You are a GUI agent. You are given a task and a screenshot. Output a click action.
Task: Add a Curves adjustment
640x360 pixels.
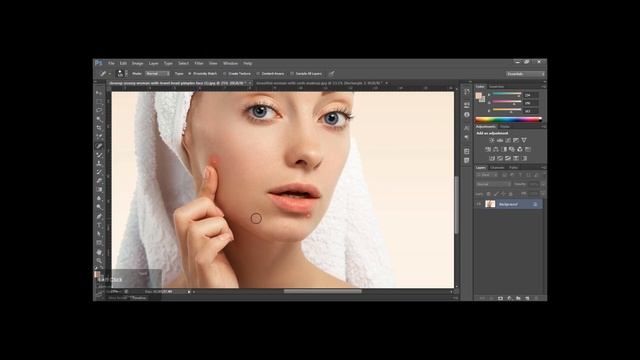pos(508,140)
